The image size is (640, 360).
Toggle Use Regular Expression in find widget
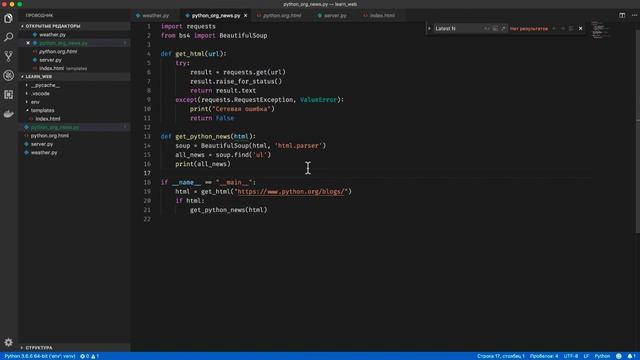click(503, 29)
